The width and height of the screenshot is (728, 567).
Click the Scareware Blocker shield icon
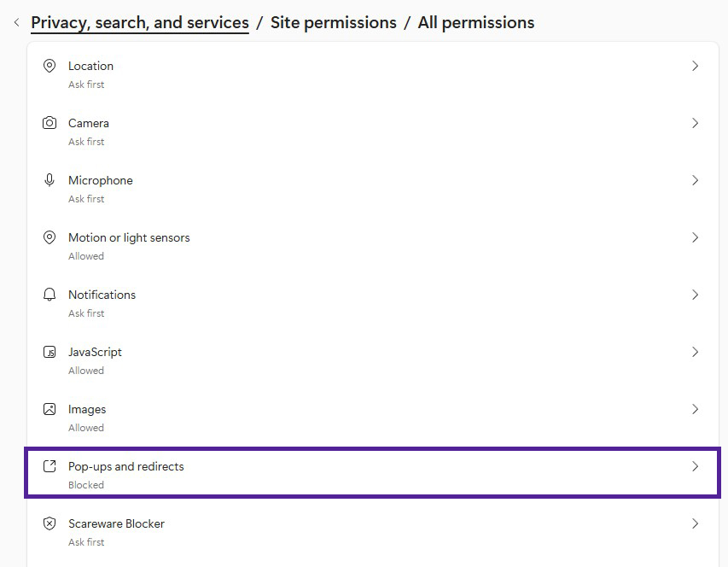50,523
